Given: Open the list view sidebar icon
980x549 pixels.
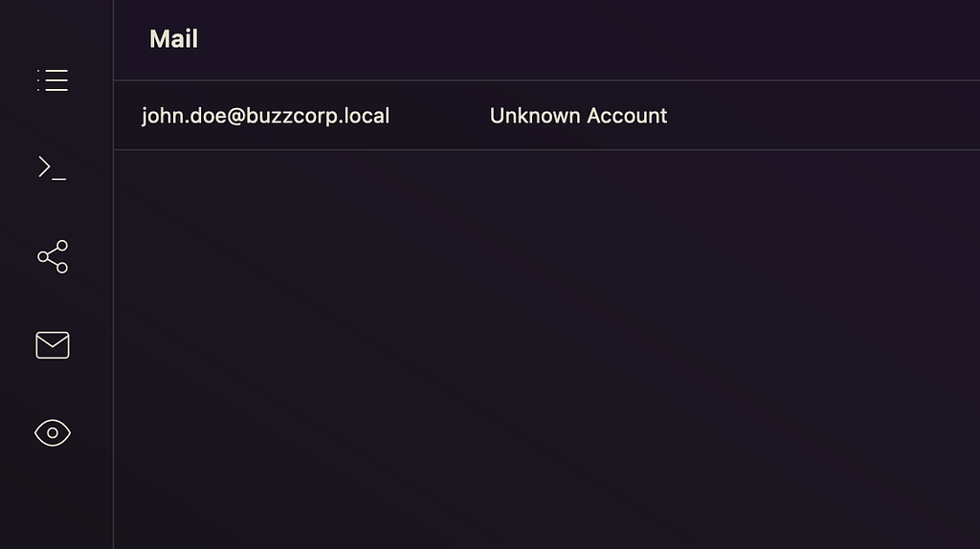Looking at the screenshot, I should (x=53, y=80).
